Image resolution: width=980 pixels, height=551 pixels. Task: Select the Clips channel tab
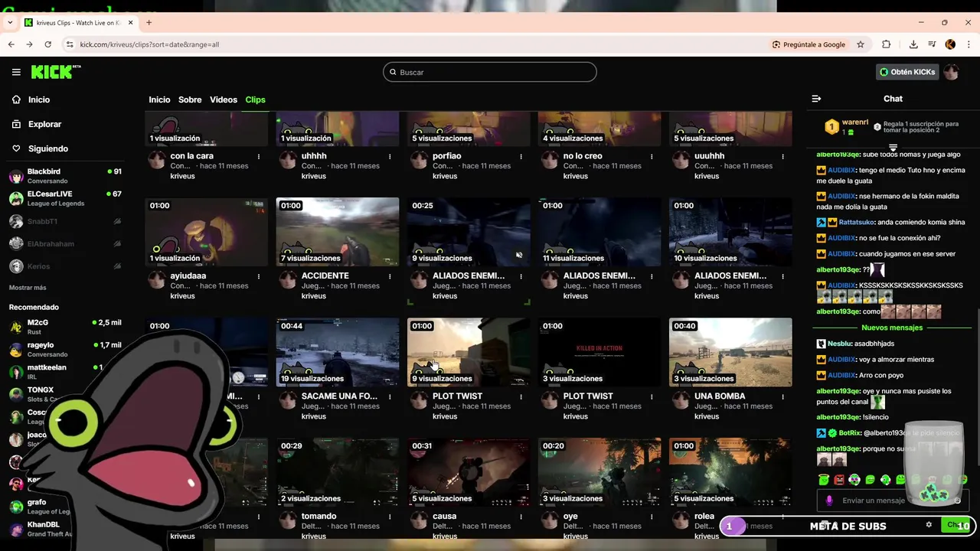pos(255,99)
